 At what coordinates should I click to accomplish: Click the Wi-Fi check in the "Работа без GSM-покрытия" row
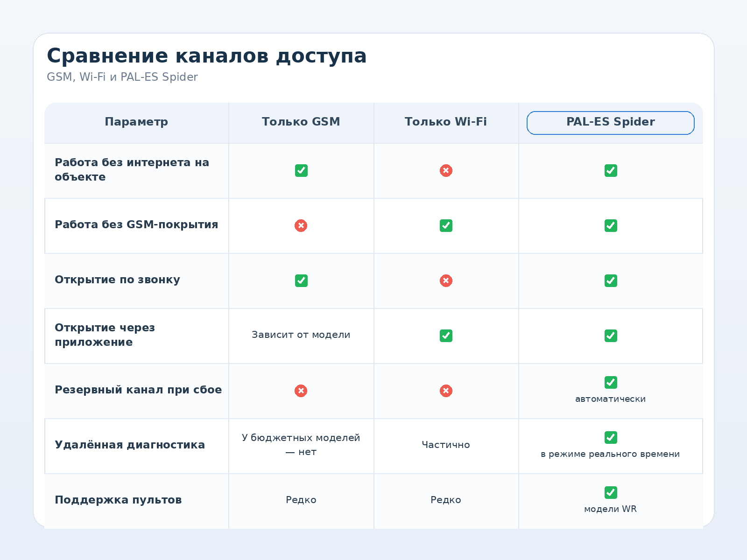446,225
